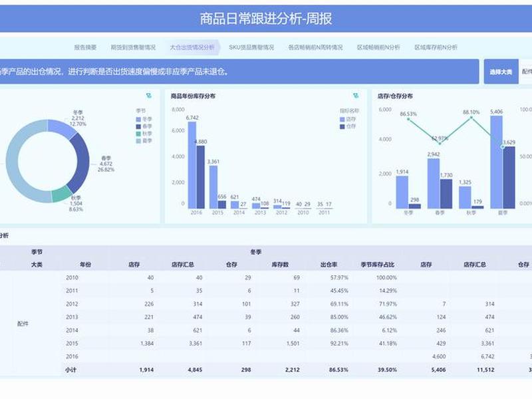
Task: Switch to SKU货品售罄情况 tab
Action: [251, 47]
